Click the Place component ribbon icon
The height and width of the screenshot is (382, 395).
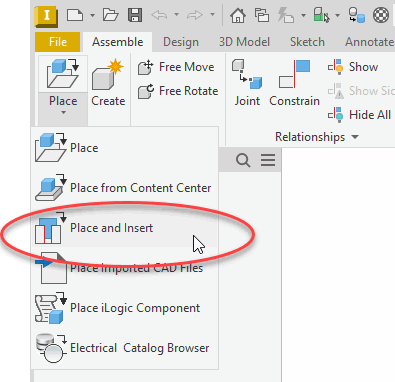click(x=63, y=74)
